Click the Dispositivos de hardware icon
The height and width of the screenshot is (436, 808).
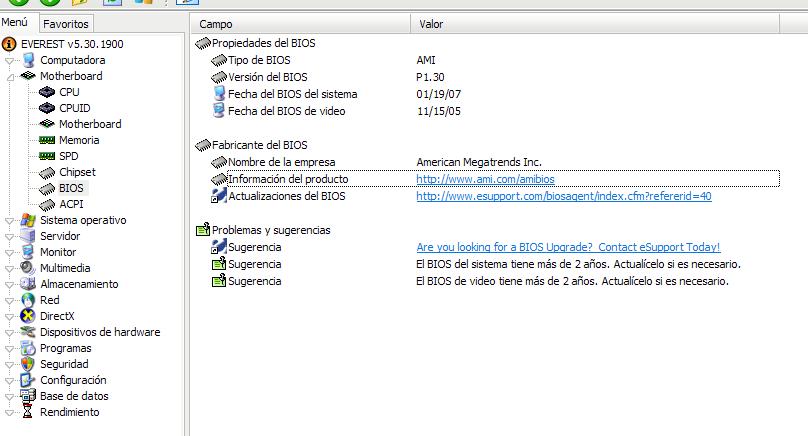[x=28, y=332]
